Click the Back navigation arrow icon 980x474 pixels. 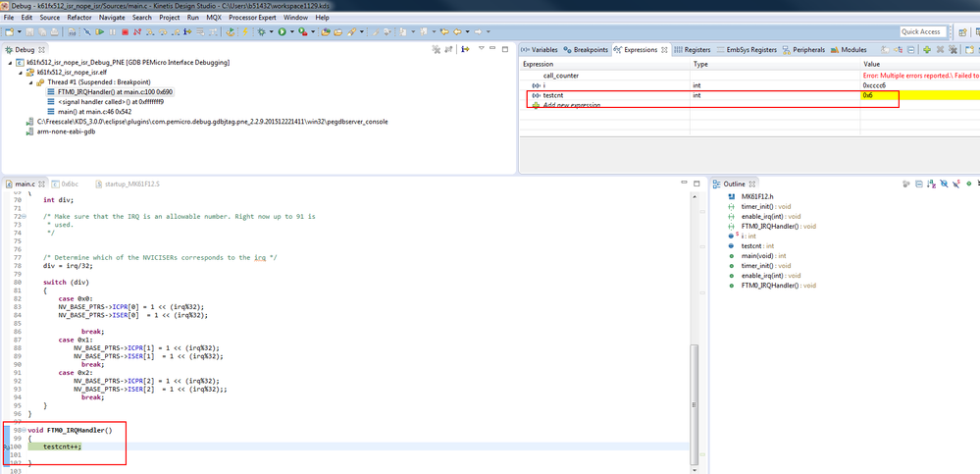tap(457, 31)
